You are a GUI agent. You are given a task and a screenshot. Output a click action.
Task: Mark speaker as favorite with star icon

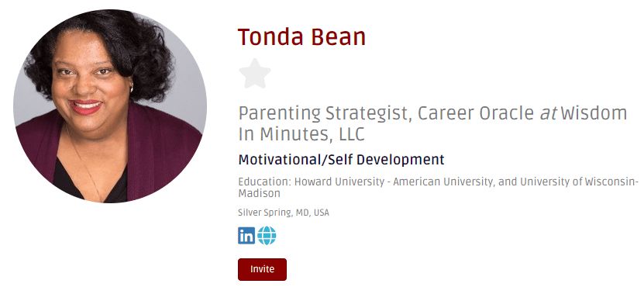click(255, 74)
